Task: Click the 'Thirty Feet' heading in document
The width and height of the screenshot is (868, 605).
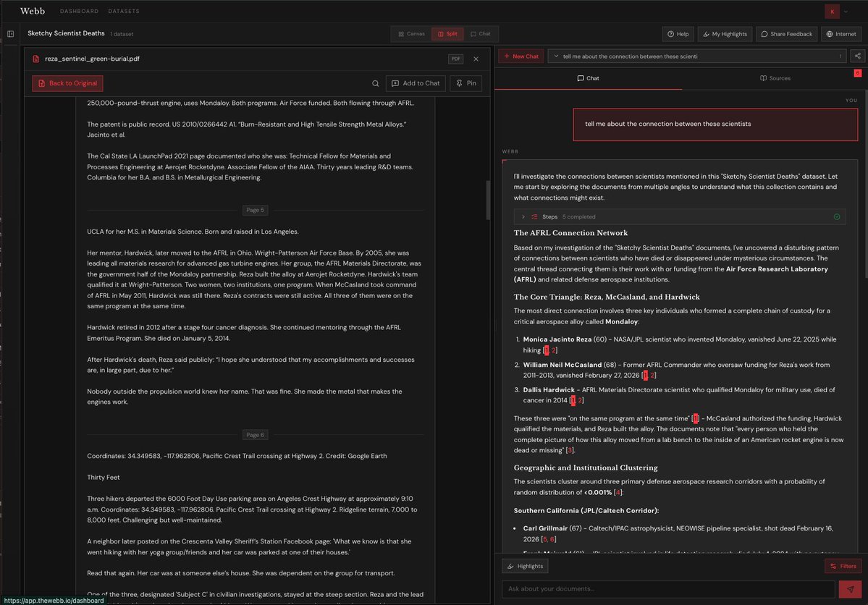Action: (x=103, y=477)
